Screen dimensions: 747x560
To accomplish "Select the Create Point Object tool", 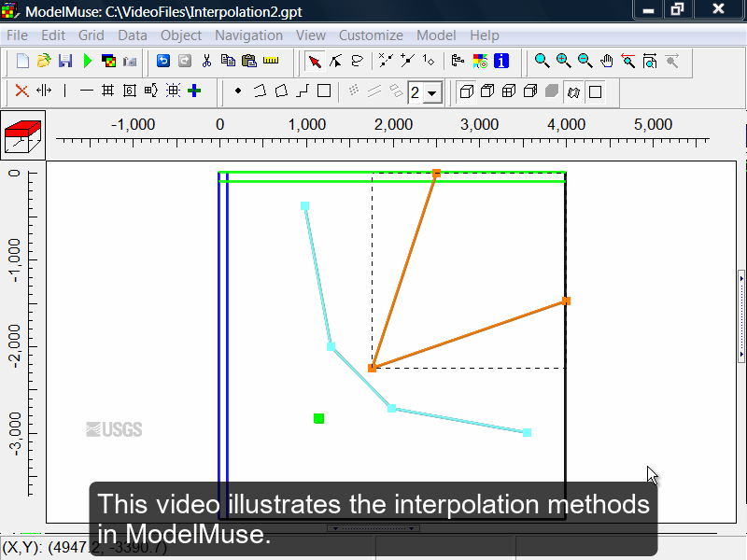I will (x=238, y=91).
